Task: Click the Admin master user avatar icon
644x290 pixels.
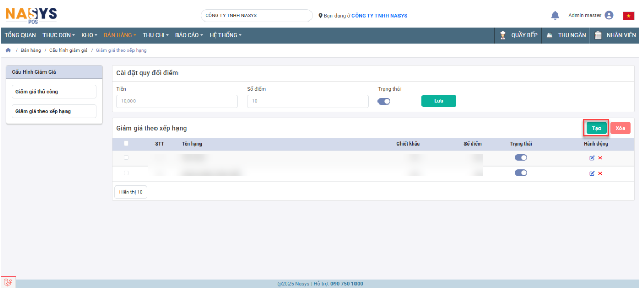Action: pyautogui.click(x=609, y=15)
